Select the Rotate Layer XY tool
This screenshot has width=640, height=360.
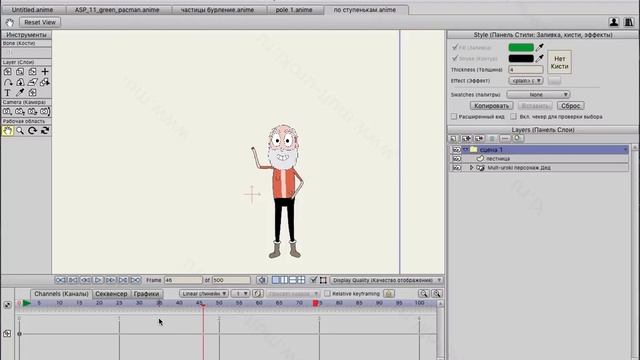pyautogui.click(x=20, y=82)
